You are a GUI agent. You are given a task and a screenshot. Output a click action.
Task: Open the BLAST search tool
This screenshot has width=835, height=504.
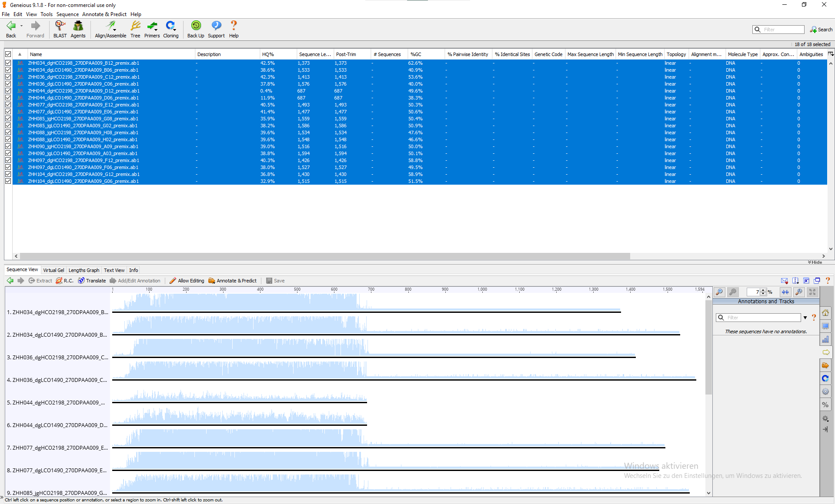(x=60, y=29)
